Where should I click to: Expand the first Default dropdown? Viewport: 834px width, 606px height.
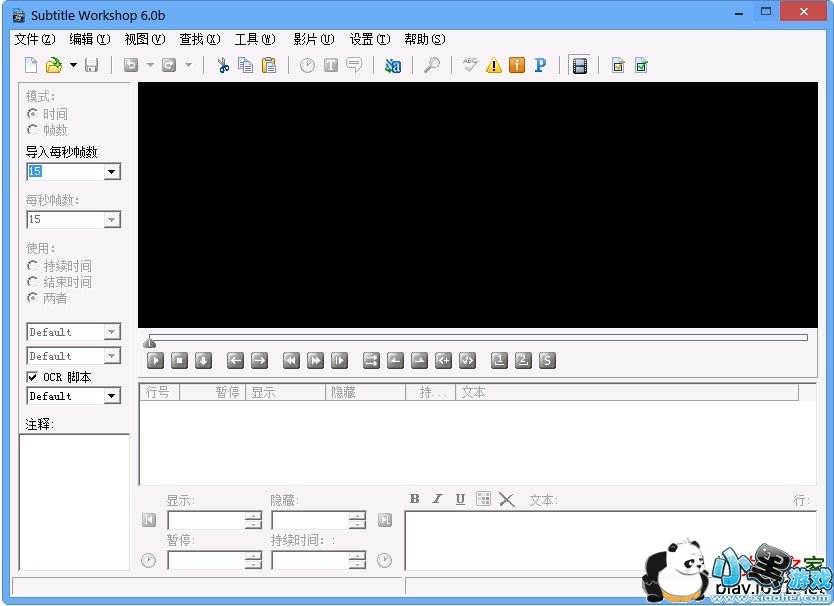(113, 331)
